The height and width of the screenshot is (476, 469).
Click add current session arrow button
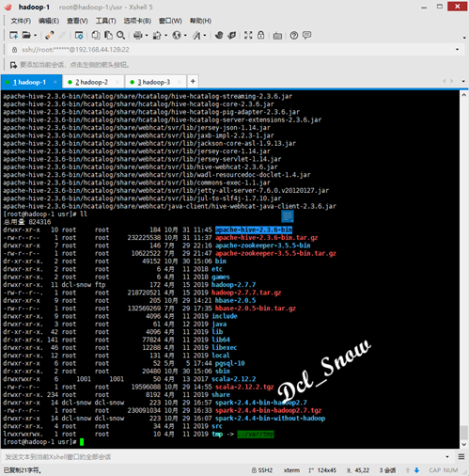[x=13, y=65]
